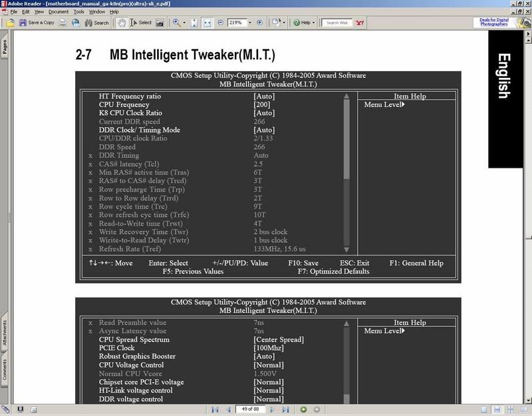532x416 pixels.
Task: Open the File menu
Action: click(13, 11)
